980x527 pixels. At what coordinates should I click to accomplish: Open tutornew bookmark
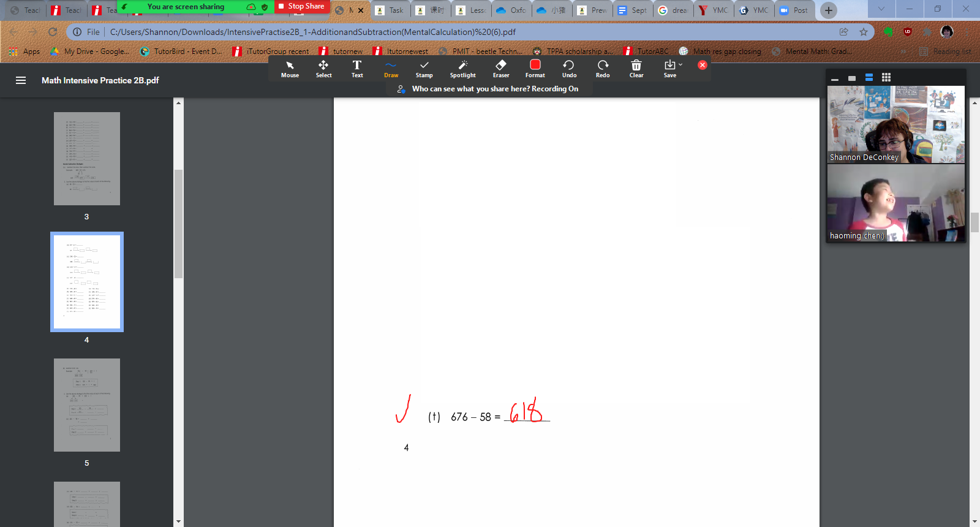tap(341, 51)
